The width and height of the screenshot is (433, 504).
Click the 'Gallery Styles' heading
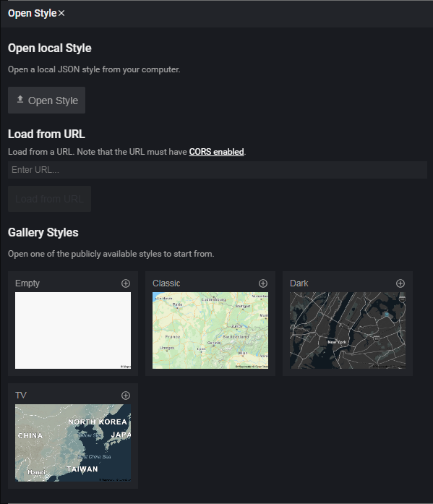[43, 232]
